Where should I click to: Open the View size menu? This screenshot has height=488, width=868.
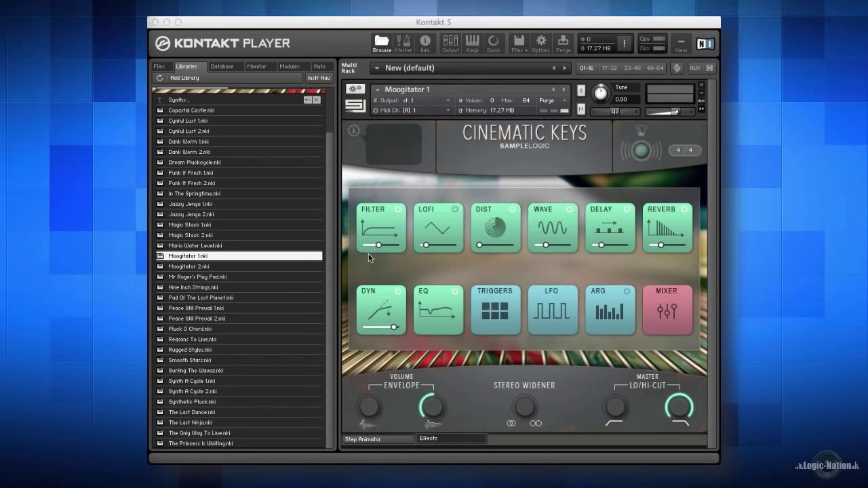point(681,44)
